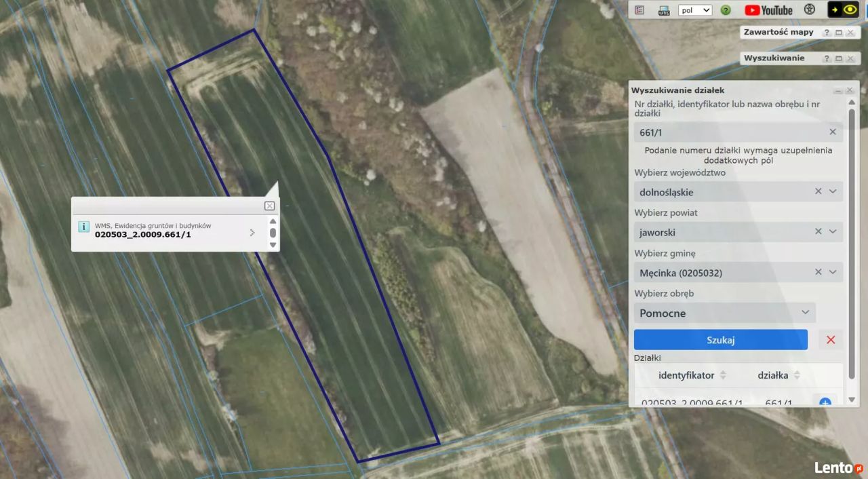Viewport: 868px width, 479px height.
Task: Click the legend list icon in toolbar
Action: [639, 10]
